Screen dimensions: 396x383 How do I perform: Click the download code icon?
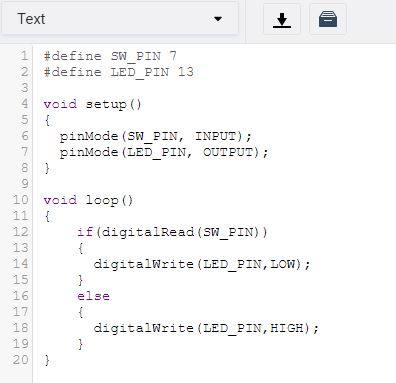tap(282, 19)
